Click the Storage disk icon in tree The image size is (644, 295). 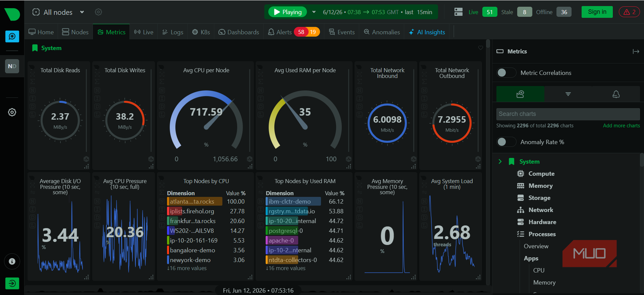click(x=521, y=198)
